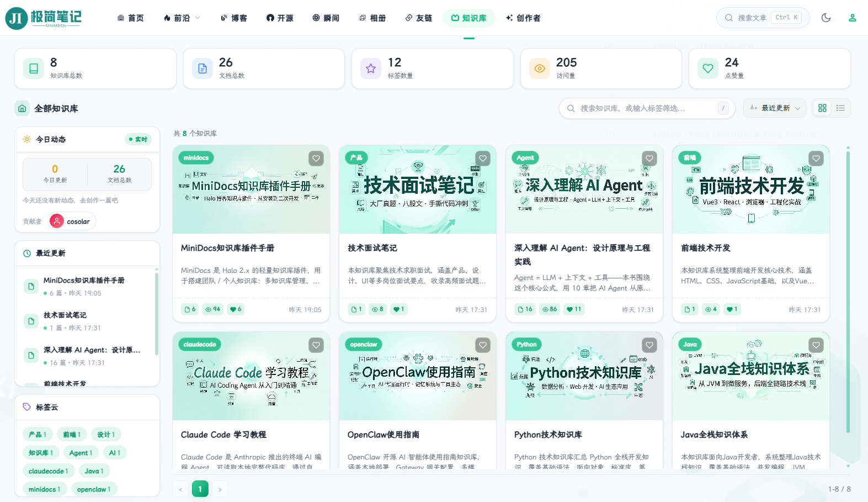Open the user profile icon
This screenshot has height=502, width=868.
853,18
